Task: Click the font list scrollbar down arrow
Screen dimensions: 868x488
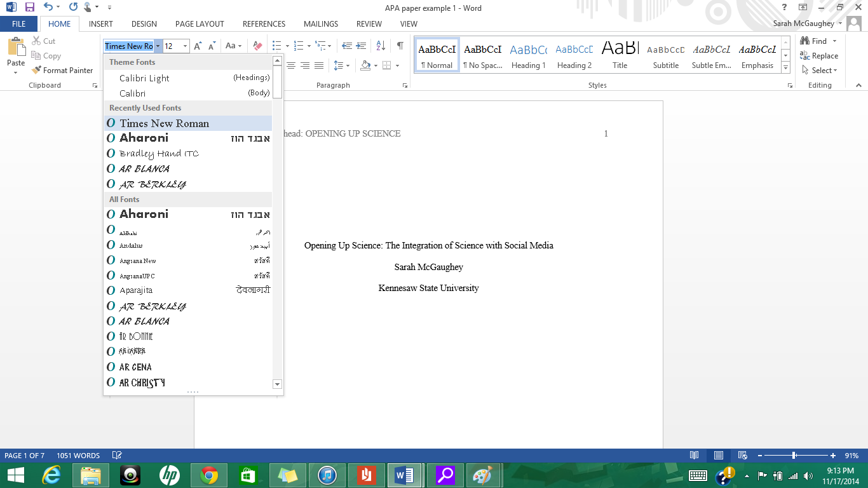Action: point(277,384)
